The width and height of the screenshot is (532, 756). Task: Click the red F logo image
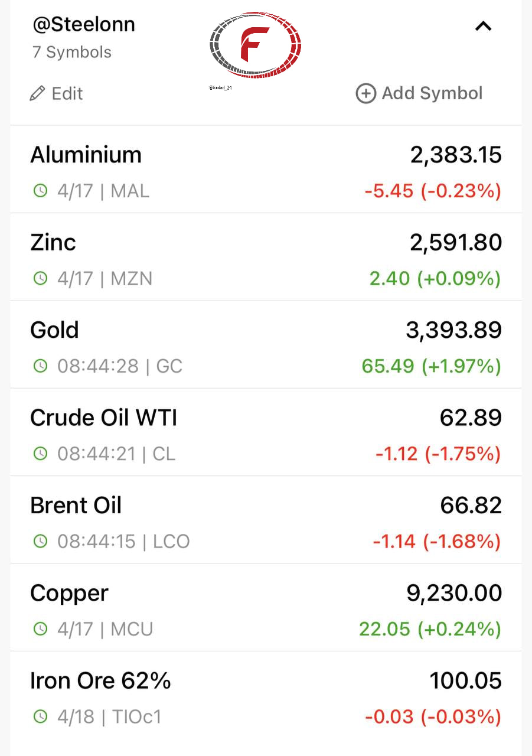[255, 45]
